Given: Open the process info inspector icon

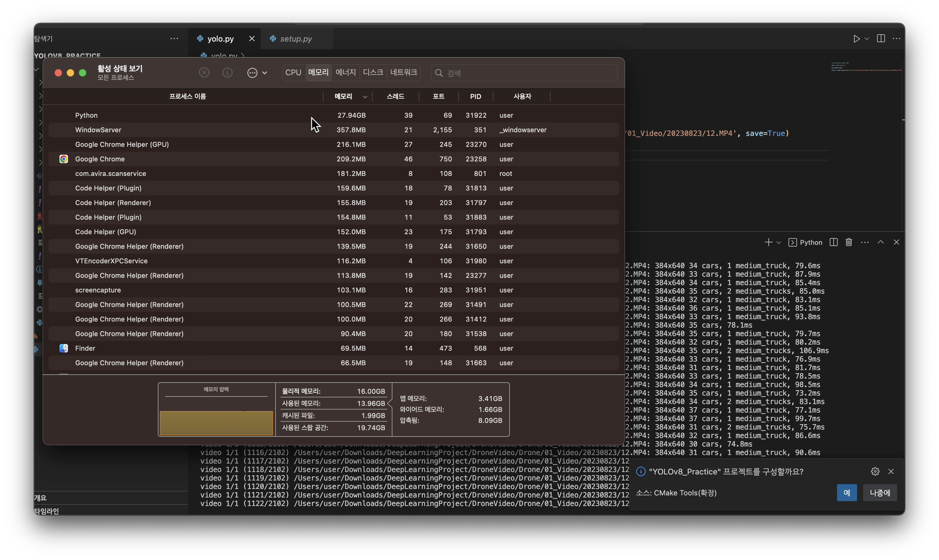Looking at the screenshot, I should [228, 73].
